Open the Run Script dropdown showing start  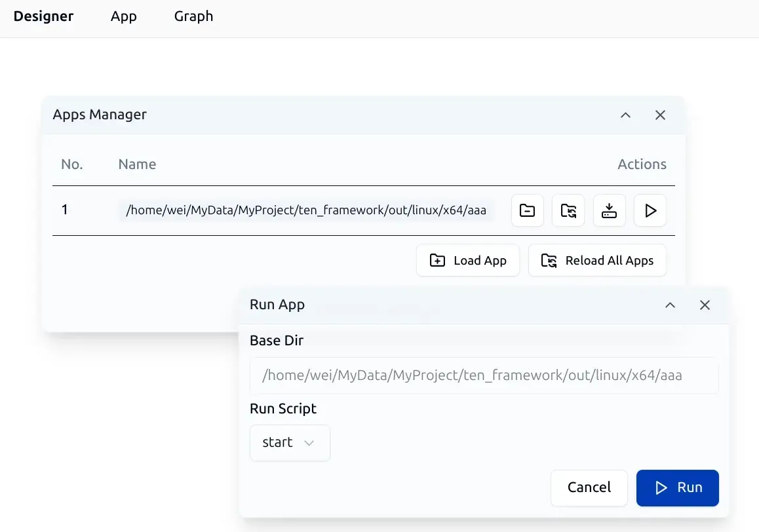pos(290,442)
